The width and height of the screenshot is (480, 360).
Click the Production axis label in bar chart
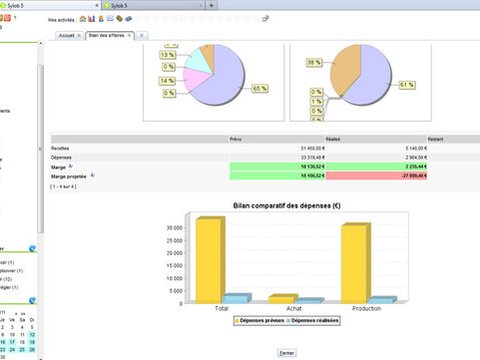coord(367,308)
